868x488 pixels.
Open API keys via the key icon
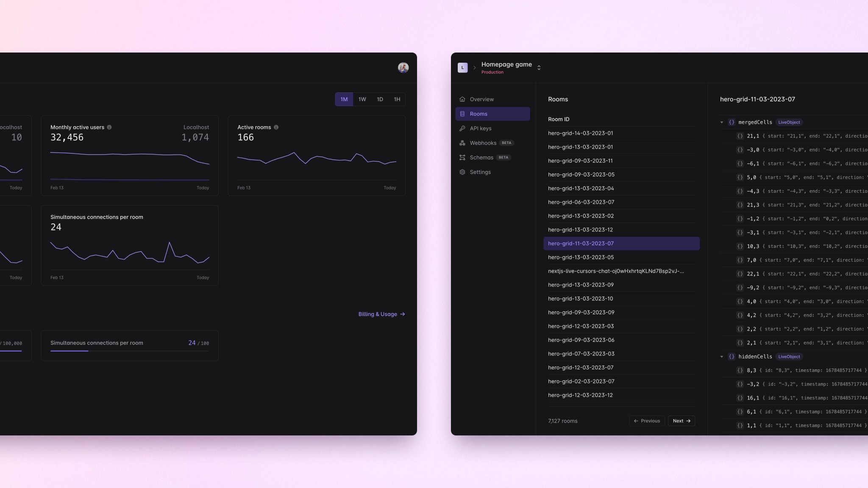(x=462, y=128)
